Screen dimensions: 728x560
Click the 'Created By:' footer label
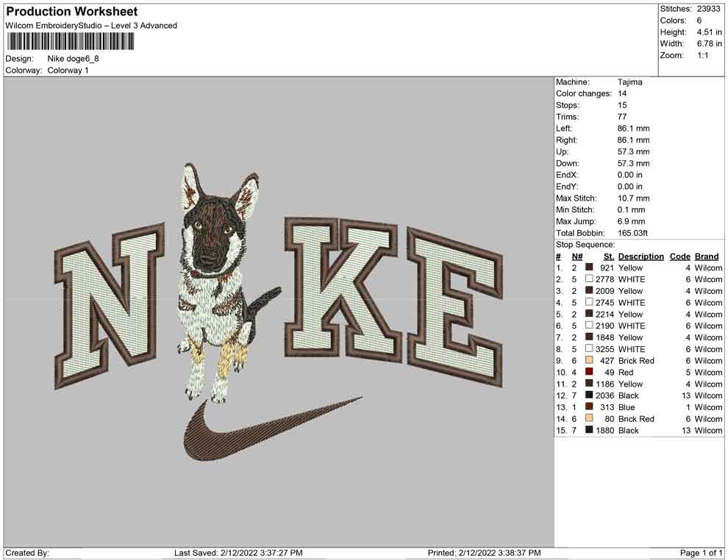(x=27, y=553)
